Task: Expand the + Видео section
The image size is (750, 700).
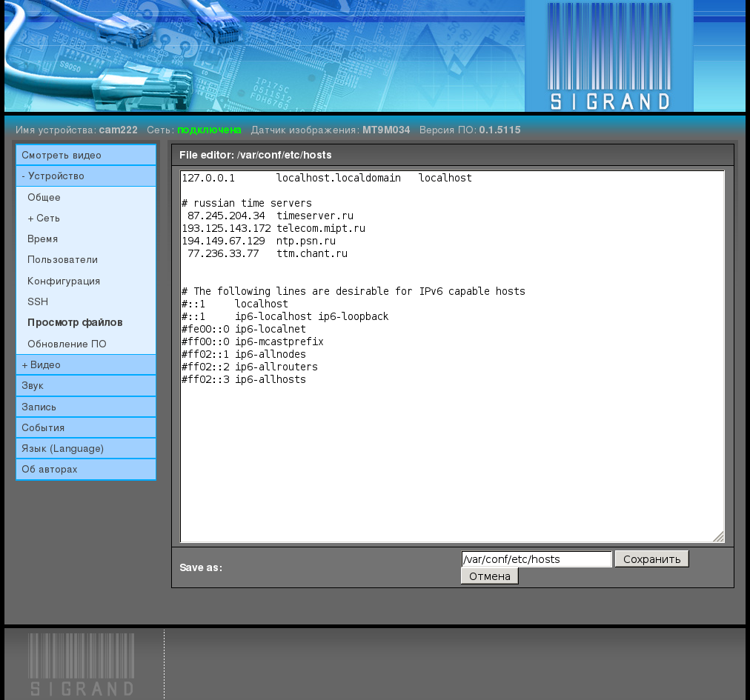Action: (x=86, y=365)
